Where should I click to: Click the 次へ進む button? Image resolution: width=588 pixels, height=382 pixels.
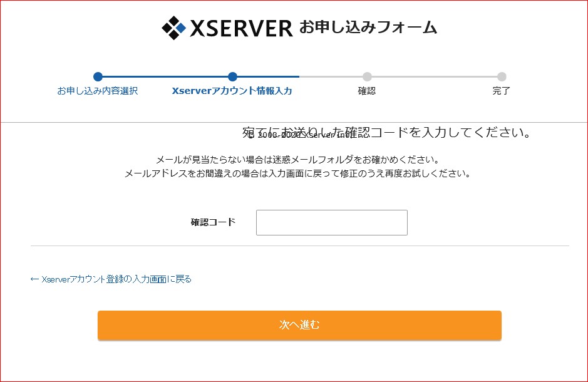299,325
